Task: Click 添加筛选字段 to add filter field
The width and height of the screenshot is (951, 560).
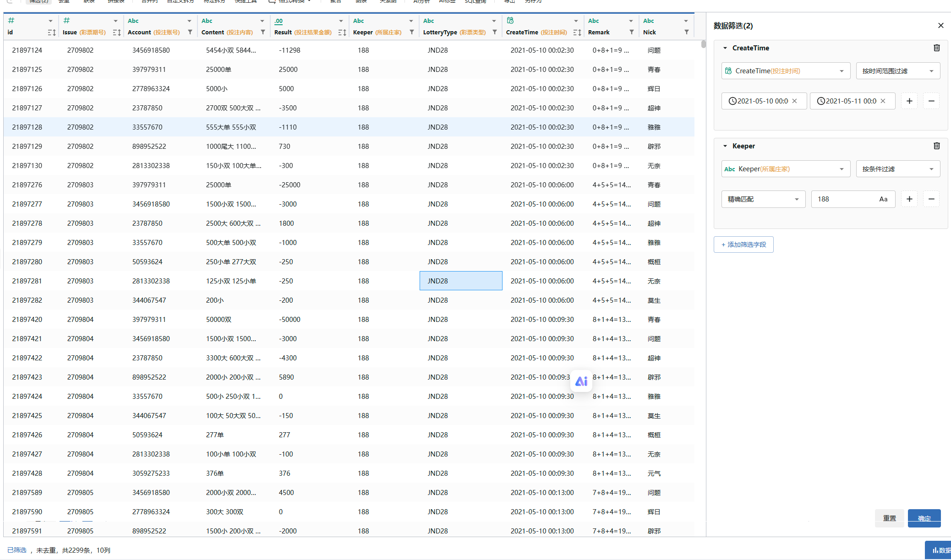Action: tap(743, 245)
